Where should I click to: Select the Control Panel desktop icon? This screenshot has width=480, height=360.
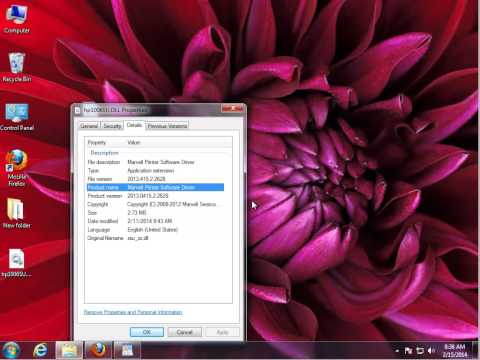(17, 117)
